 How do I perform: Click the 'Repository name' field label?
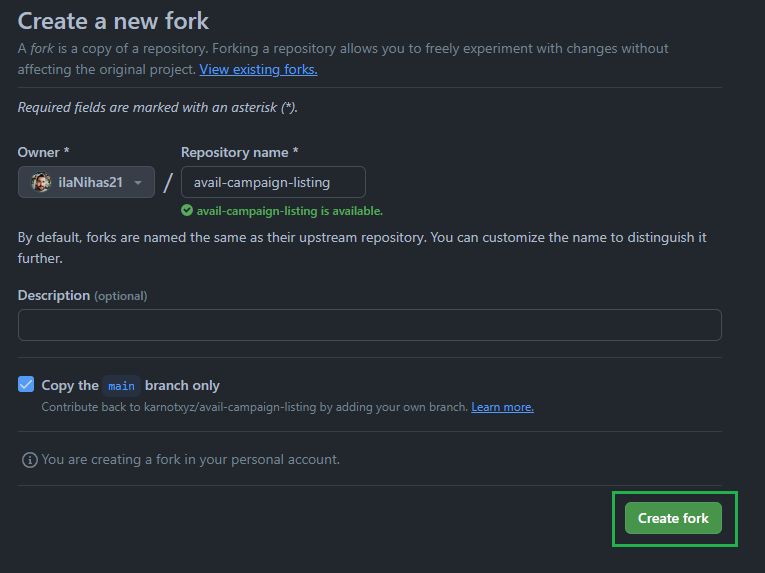pos(240,152)
